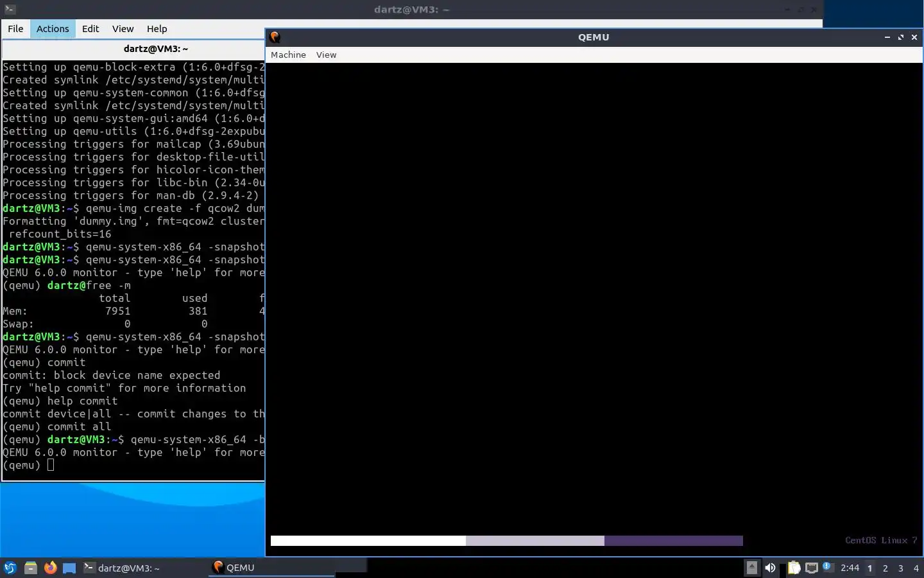Viewport: 924px width, 578px height.
Task: Open the removable media eject tray icon
Action: tap(751, 568)
